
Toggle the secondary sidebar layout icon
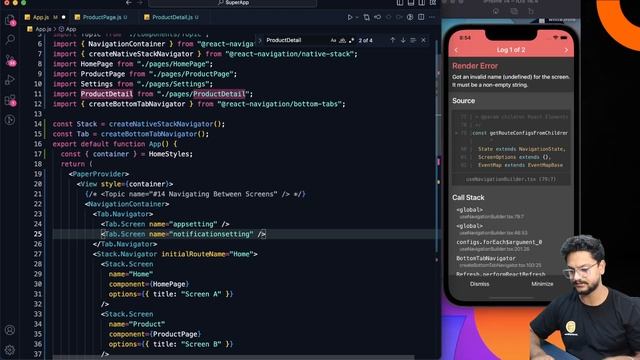tap(422, 2)
